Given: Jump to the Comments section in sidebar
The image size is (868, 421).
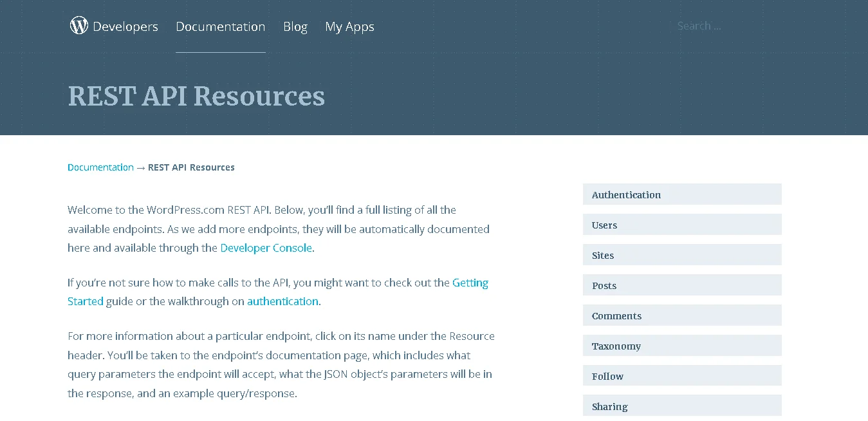Looking at the screenshot, I should (682, 315).
